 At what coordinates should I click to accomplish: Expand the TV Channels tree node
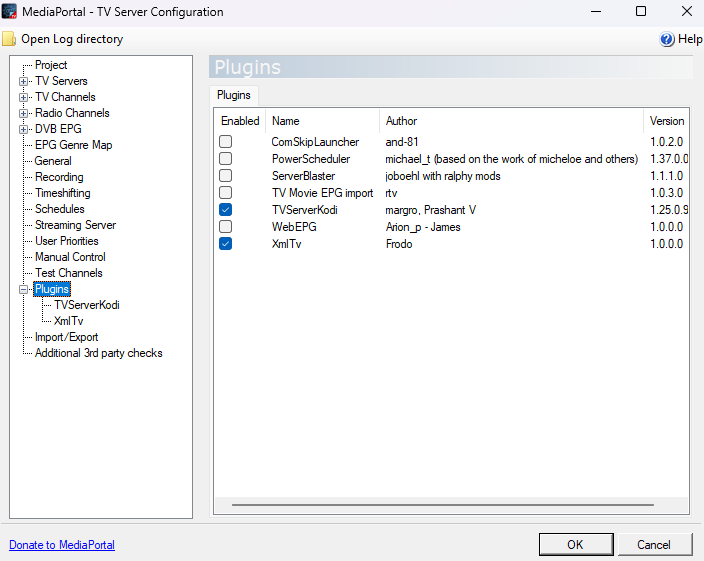click(23, 97)
